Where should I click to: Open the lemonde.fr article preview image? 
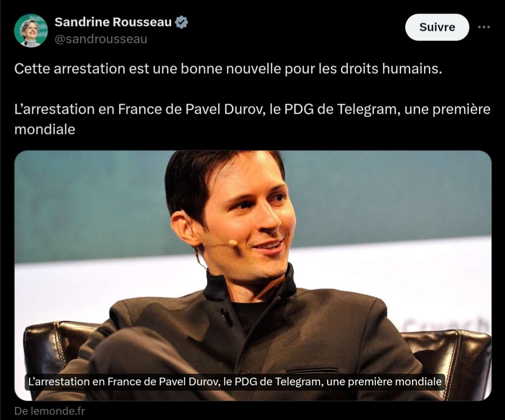253,276
